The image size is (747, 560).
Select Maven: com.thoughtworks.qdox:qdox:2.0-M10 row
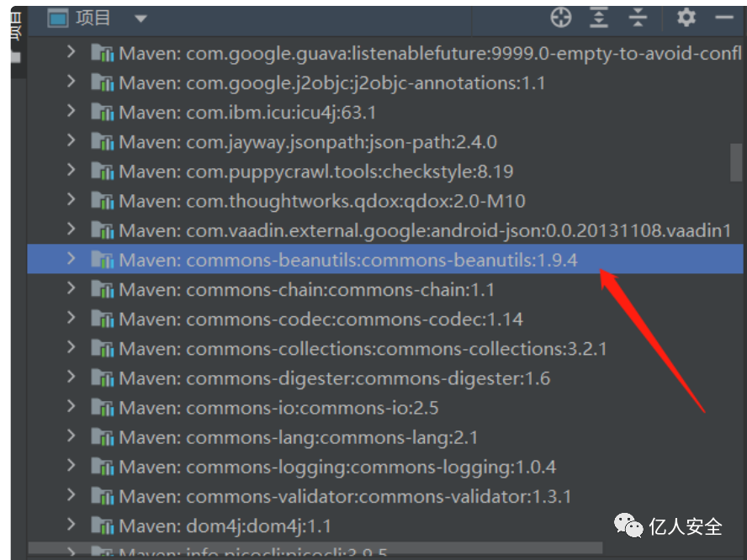tap(385, 200)
